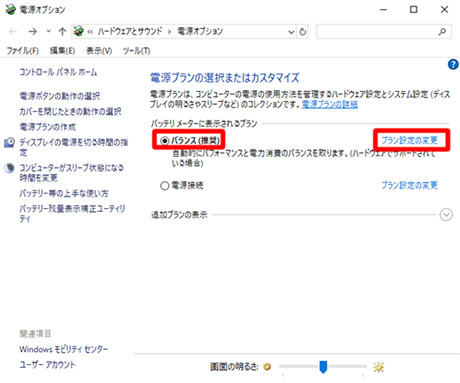Open 電源ボタンの動作の選択
Image resolution: width=460 pixels, height=383 pixels.
pos(59,96)
